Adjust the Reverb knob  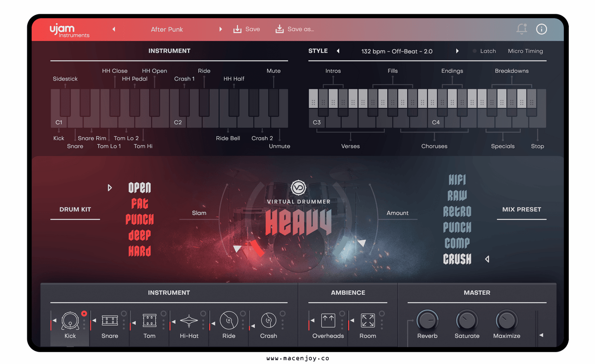click(427, 320)
